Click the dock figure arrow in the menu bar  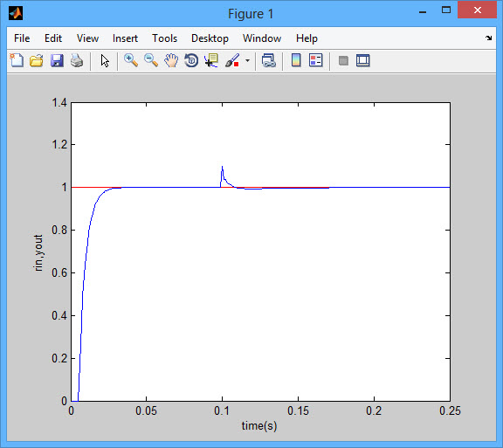[488, 38]
